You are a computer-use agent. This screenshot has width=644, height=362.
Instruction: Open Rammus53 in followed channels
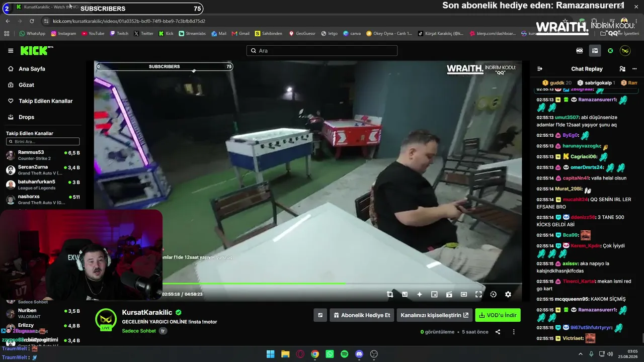pyautogui.click(x=43, y=155)
